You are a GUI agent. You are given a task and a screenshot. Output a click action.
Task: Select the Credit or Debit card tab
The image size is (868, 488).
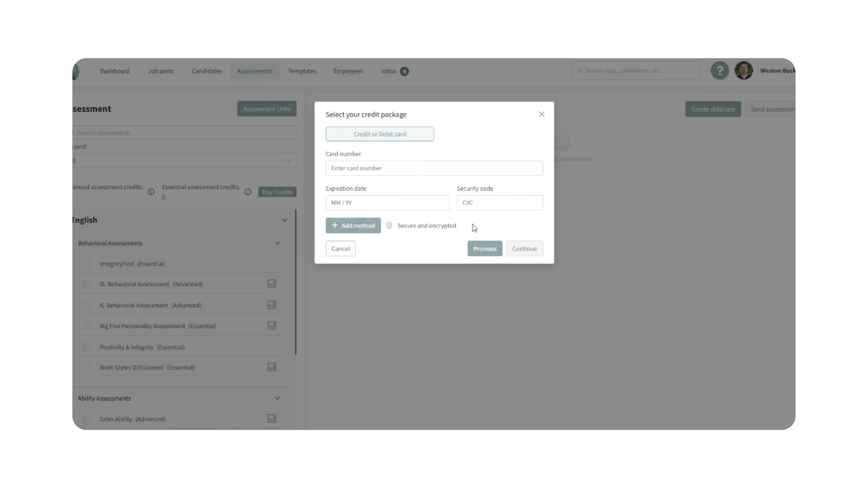[380, 134]
